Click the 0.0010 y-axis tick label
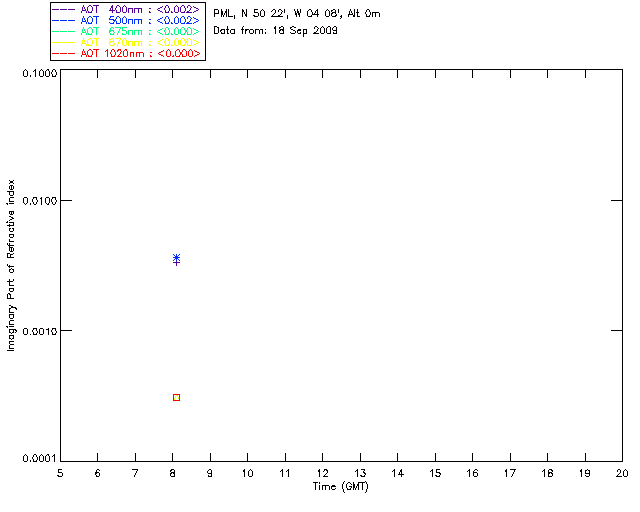Screen dimensions: 640x512 [x=40, y=331]
